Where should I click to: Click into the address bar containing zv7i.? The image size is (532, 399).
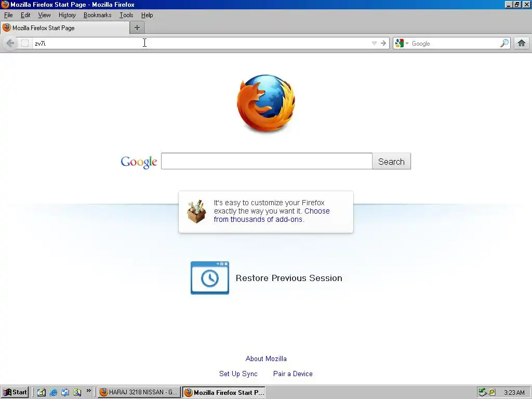(x=201, y=43)
